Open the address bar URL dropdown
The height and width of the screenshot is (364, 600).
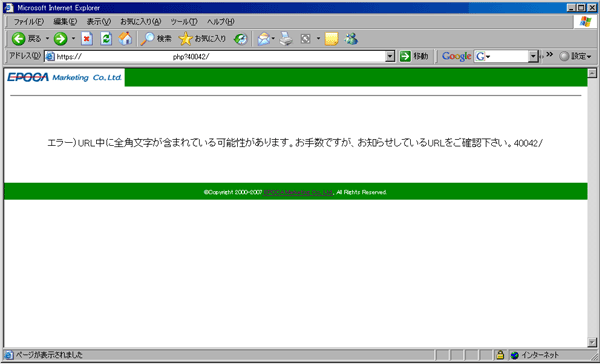click(390, 57)
